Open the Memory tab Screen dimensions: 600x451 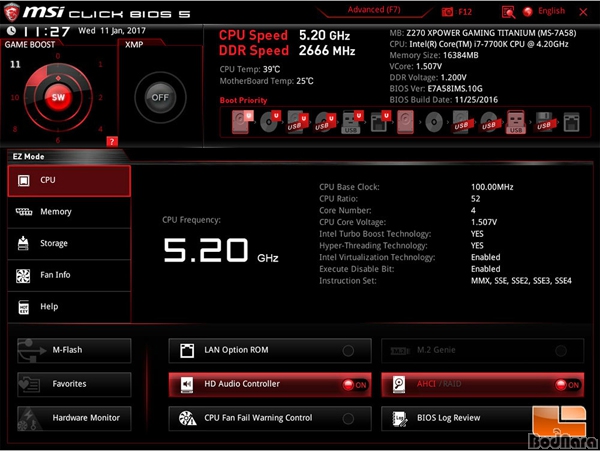click(69, 212)
